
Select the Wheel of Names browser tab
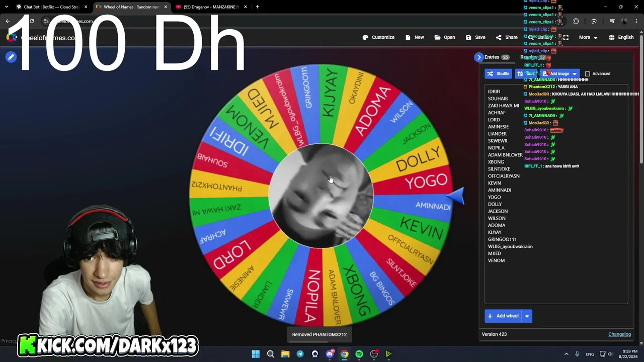point(131,7)
